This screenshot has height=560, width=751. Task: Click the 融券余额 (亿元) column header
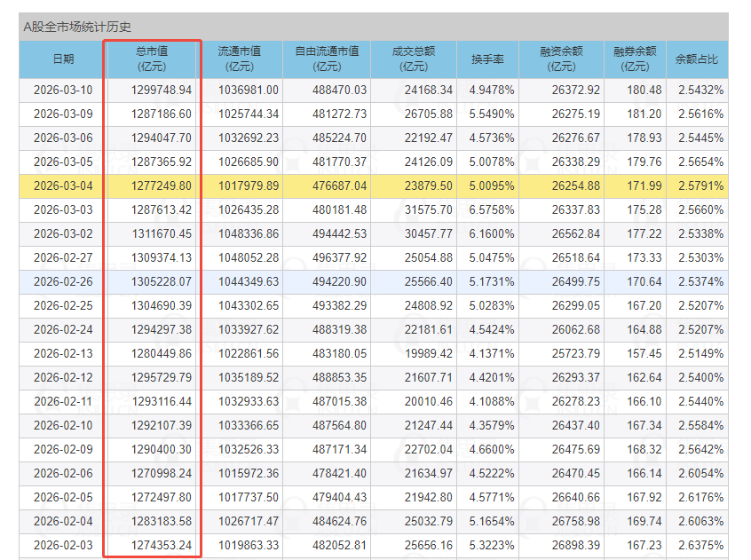pyautogui.click(x=635, y=59)
